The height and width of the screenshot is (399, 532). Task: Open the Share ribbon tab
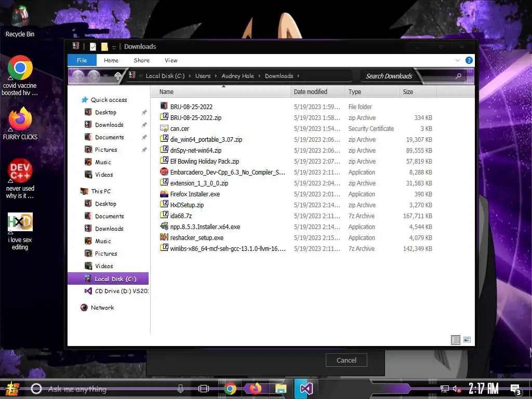point(141,60)
